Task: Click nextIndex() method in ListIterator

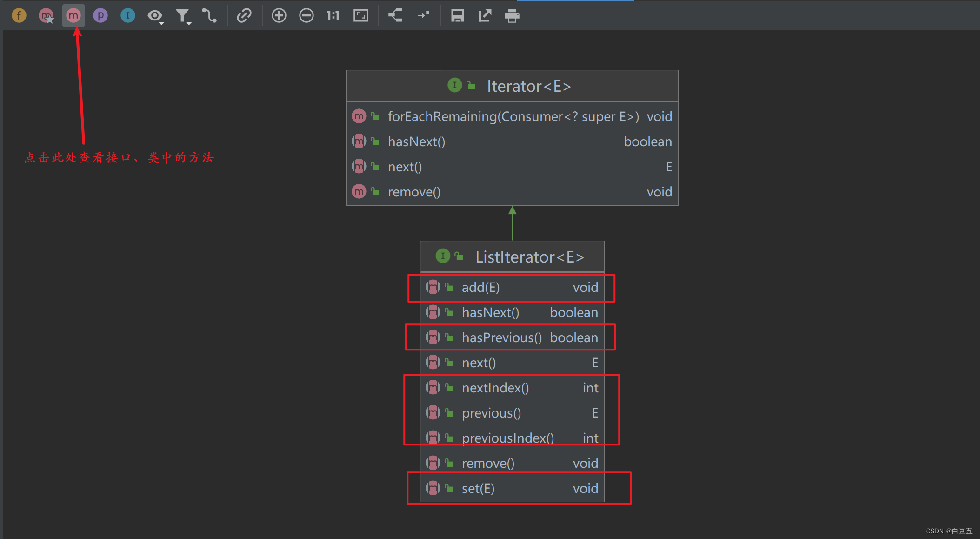Action: point(512,388)
